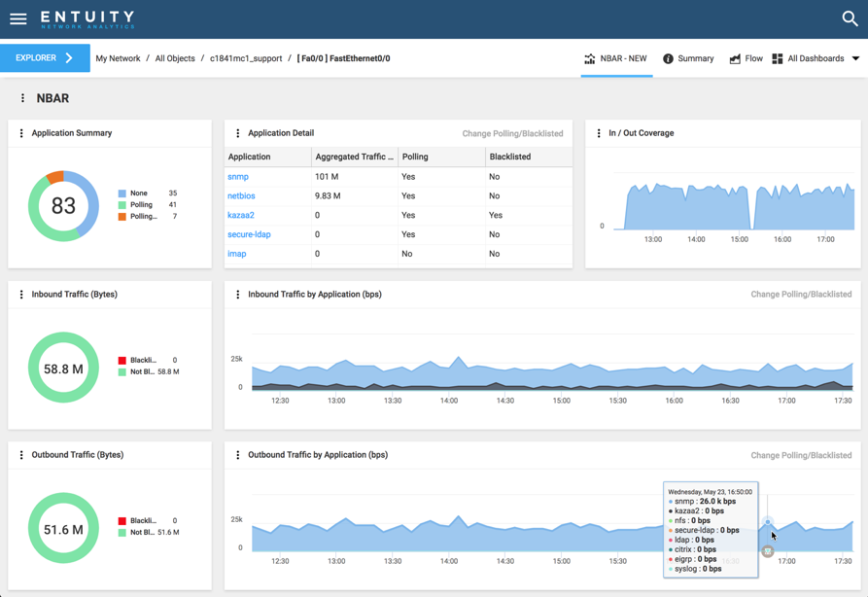Toggle the orange Polling legend swatch

click(122, 217)
